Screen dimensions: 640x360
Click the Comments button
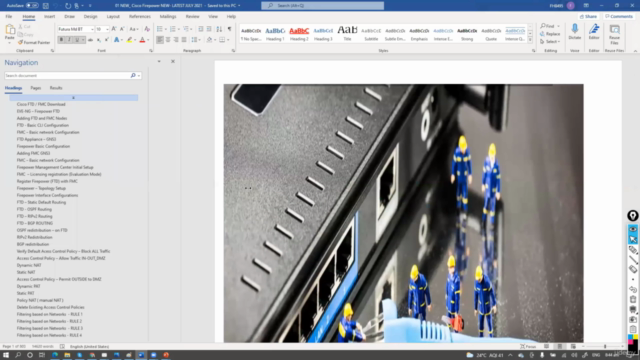pos(619,17)
